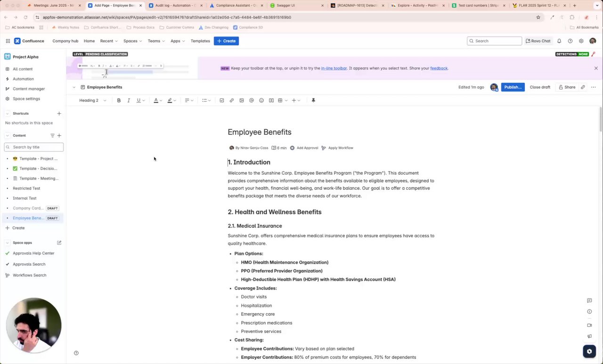
Task: Open Templates
Action: (x=200, y=41)
